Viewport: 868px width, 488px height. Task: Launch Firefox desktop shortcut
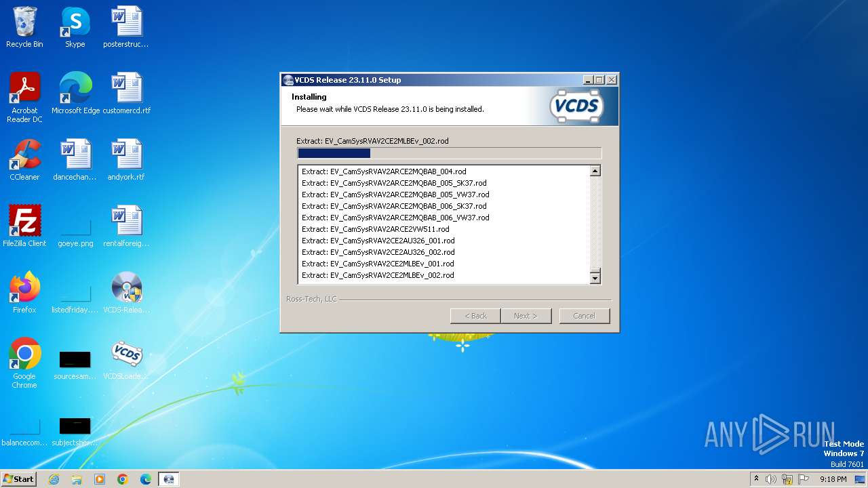pyautogui.click(x=24, y=293)
